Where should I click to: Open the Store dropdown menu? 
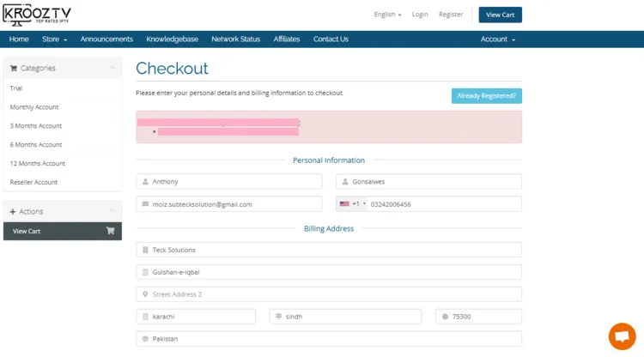pos(54,39)
